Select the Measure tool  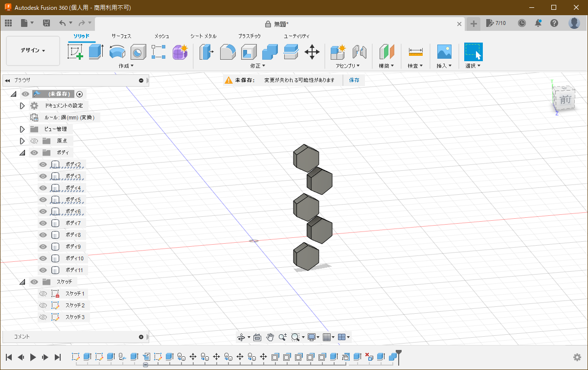click(x=416, y=52)
